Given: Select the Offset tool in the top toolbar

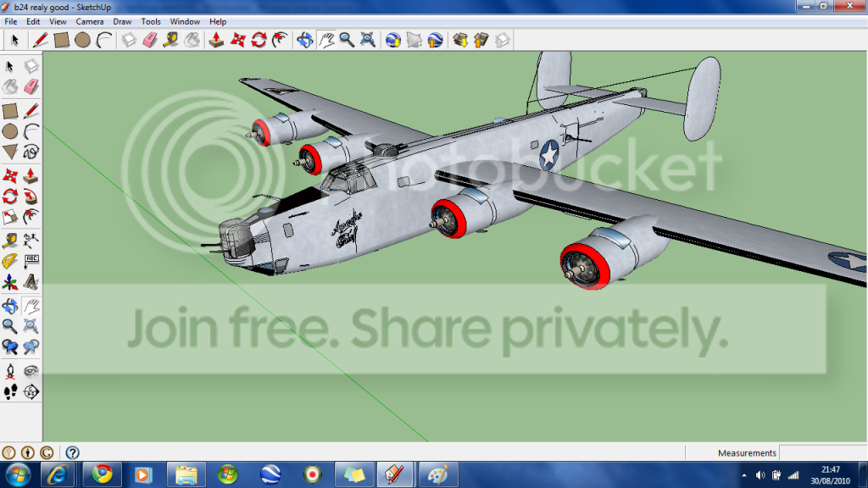Looking at the screenshot, I should tap(280, 40).
